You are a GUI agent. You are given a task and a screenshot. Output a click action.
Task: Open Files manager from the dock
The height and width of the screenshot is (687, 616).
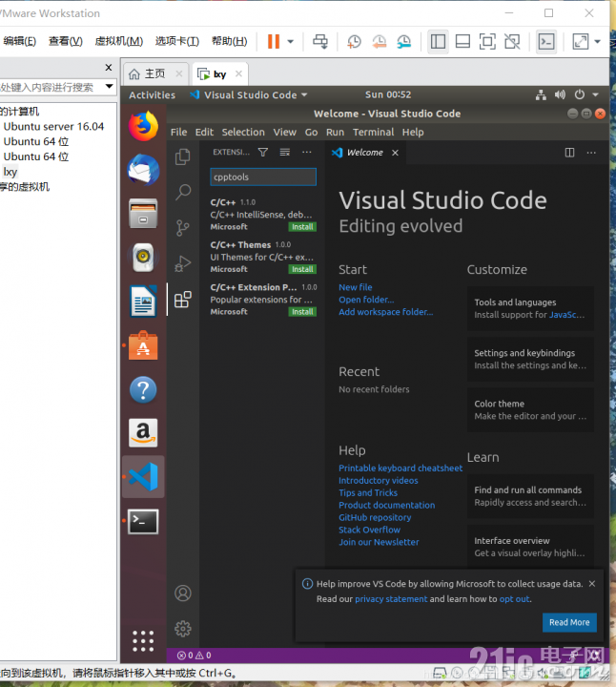pos(143,214)
